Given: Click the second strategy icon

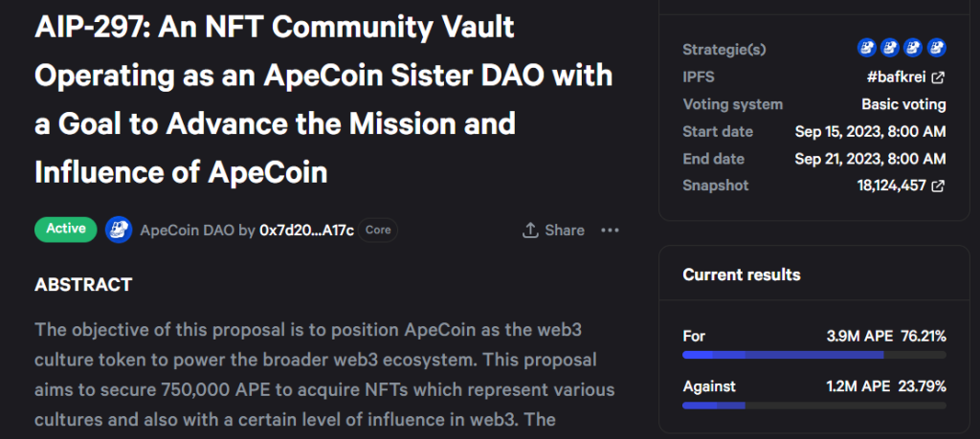Looking at the screenshot, I should (889, 48).
